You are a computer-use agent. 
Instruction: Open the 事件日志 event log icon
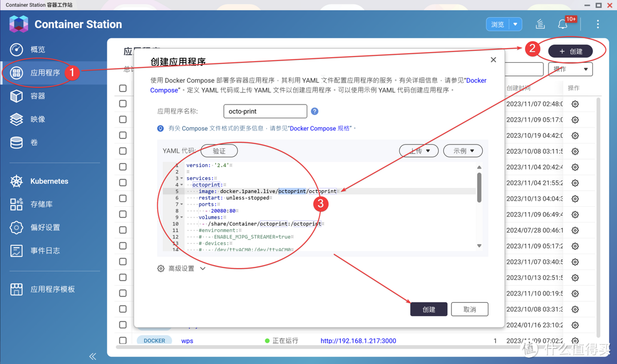pos(16,251)
